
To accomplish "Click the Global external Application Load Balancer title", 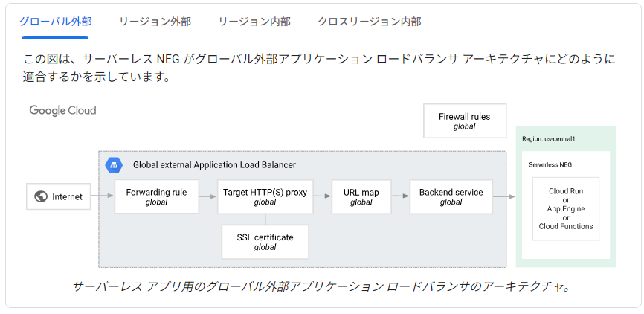I will [x=214, y=165].
